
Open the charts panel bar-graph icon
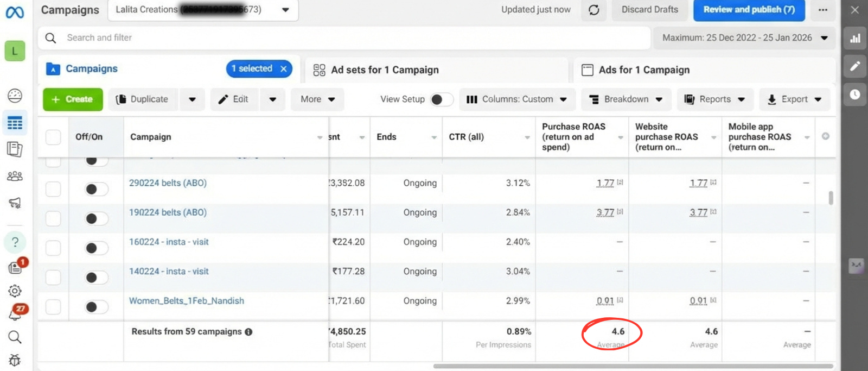click(855, 38)
